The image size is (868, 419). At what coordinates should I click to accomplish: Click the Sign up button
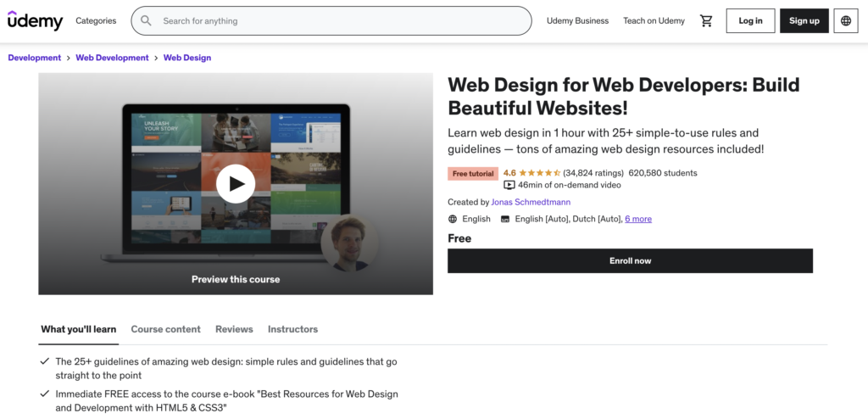coord(804,20)
